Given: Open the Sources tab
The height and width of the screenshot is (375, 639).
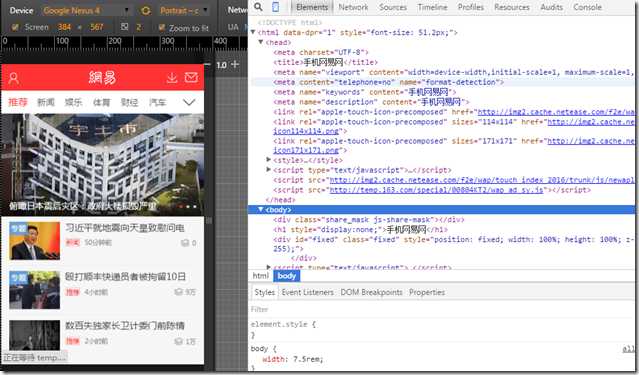Looking at the screenshot, I should [392, 7].
